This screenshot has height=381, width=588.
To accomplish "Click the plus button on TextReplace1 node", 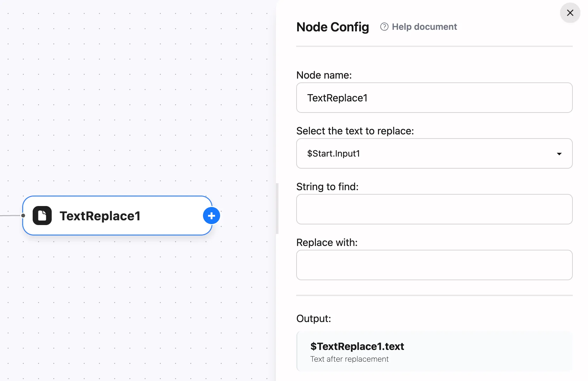I will 212,216.
